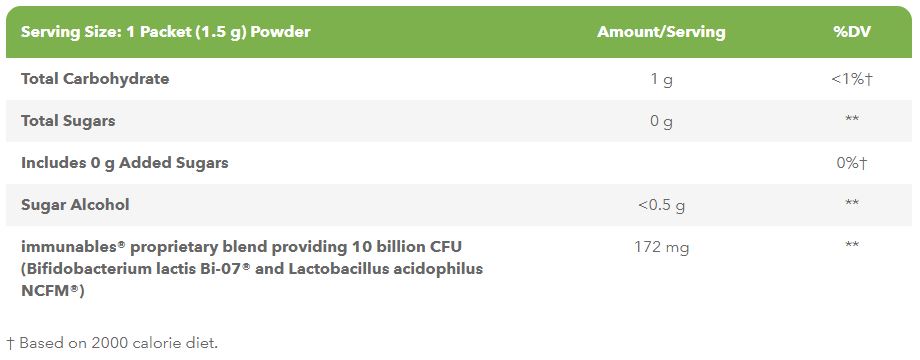Screen dimensions: 920x360
Task: Click the 0%† added sugars value
Action: point(852,163)
